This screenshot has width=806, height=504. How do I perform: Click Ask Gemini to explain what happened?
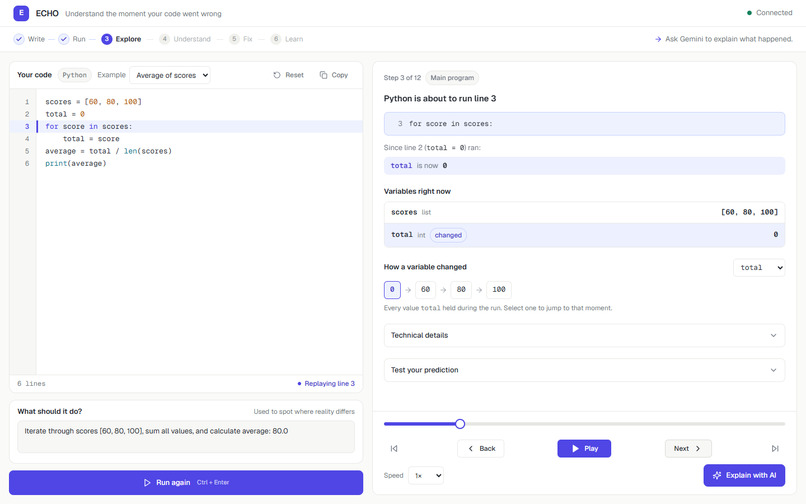coord(724,39)
